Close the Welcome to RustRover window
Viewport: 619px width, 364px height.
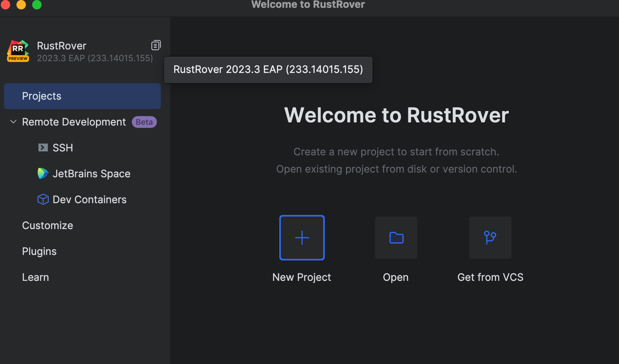[5, 4]
